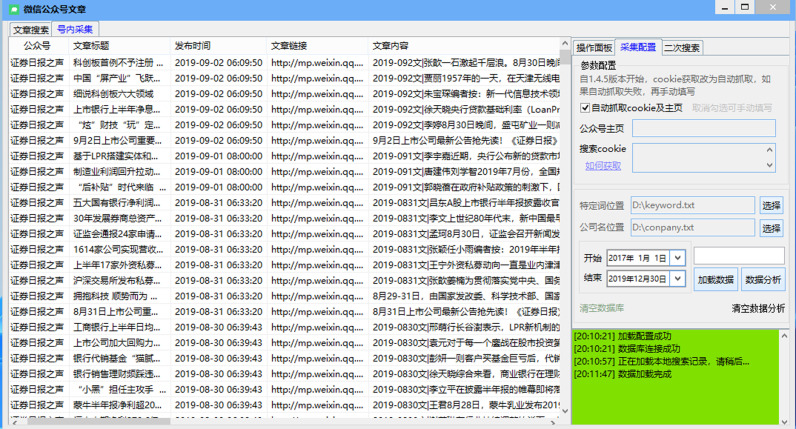Viewport: 796px width, 429px height.
Task: Select row titled 科创板首例不予注册
Action: [284, 62]
